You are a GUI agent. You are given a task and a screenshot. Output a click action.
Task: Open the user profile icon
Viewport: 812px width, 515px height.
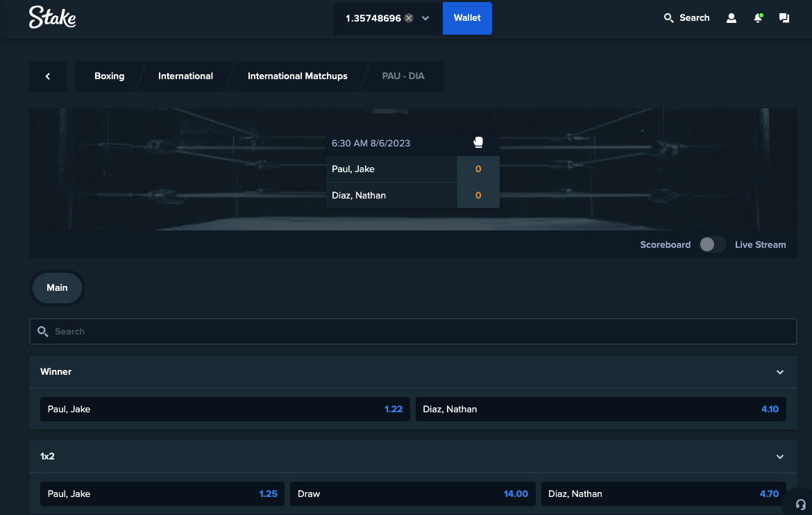coord(731,18)
